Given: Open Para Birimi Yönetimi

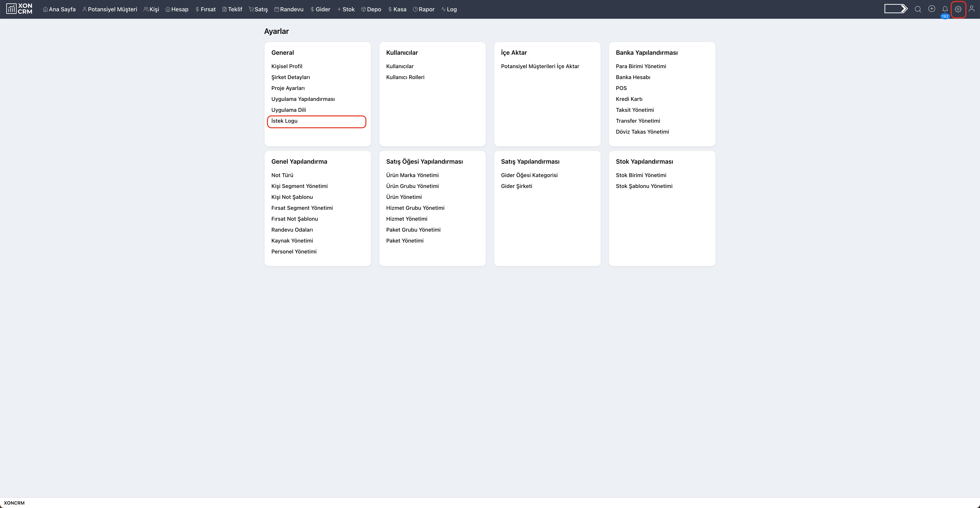Looking at the screenshot, I should (x=641, y=66).
